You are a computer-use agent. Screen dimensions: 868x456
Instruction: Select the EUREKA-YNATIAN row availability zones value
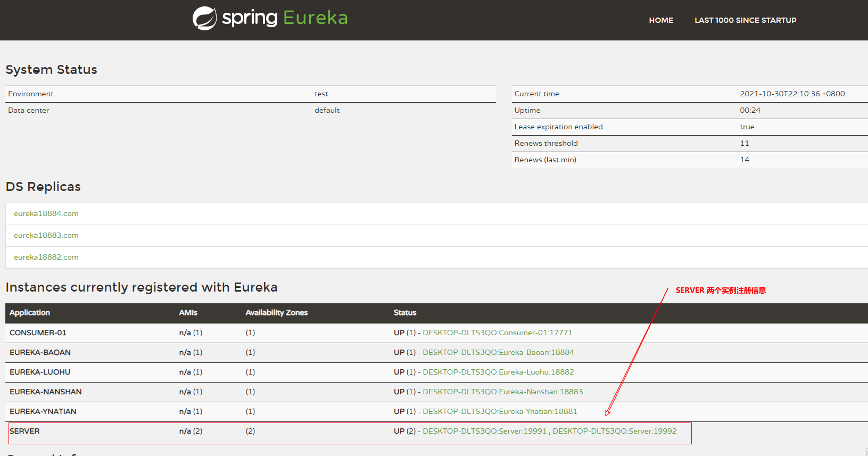point(250,411)
